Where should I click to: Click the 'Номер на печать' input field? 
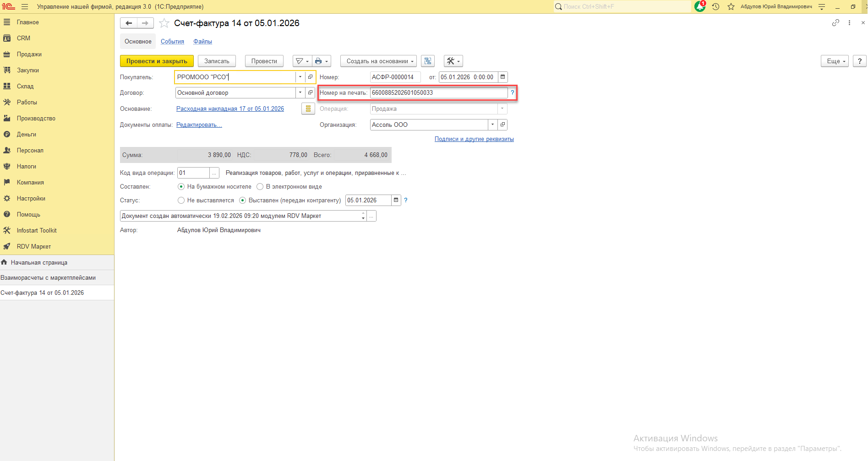click(x=438, y=93)
